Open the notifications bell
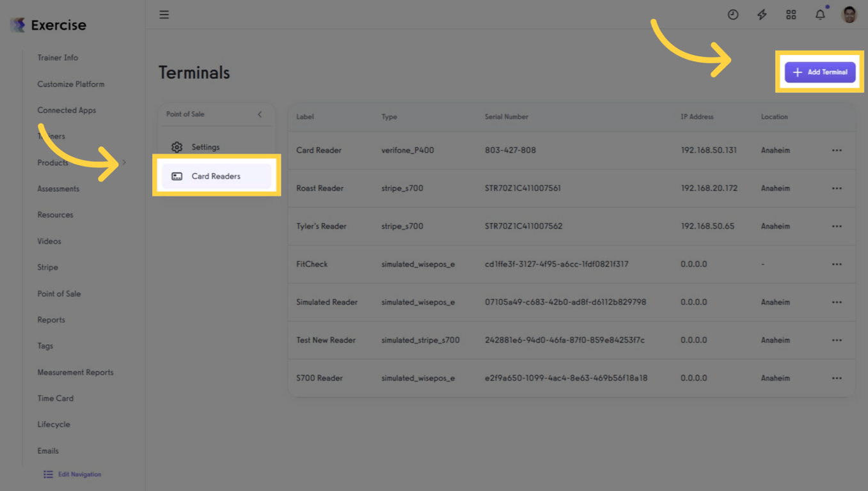868x491 pixels. tap(820, 15)
